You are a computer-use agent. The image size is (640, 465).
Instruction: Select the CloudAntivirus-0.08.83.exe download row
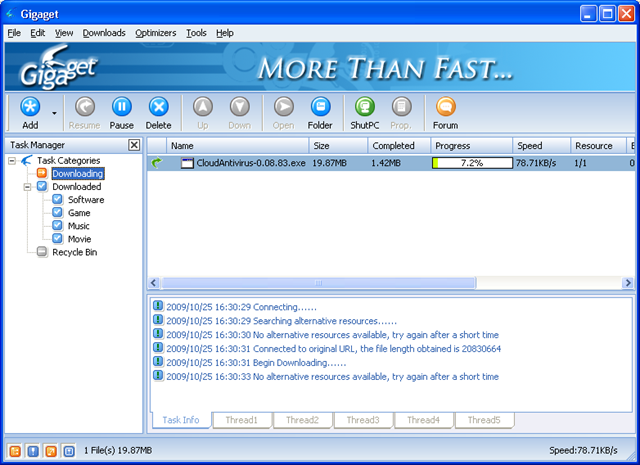(x=391, y=163)
